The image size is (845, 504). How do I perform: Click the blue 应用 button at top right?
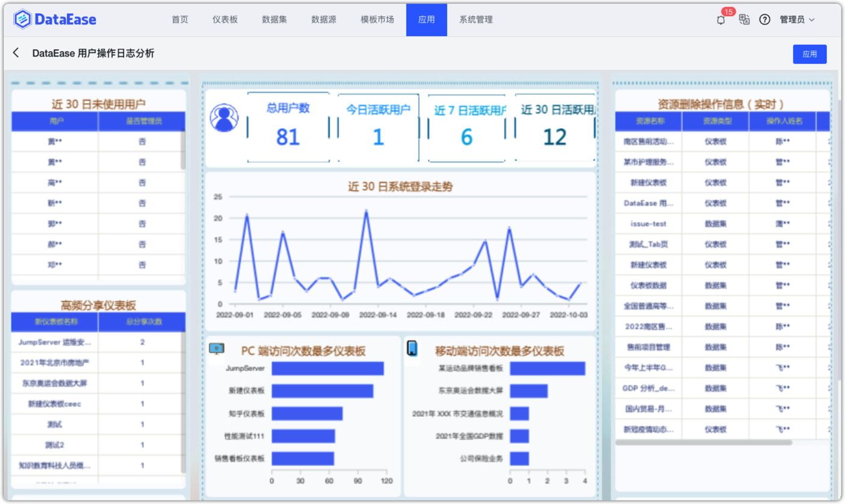[809, 54]
